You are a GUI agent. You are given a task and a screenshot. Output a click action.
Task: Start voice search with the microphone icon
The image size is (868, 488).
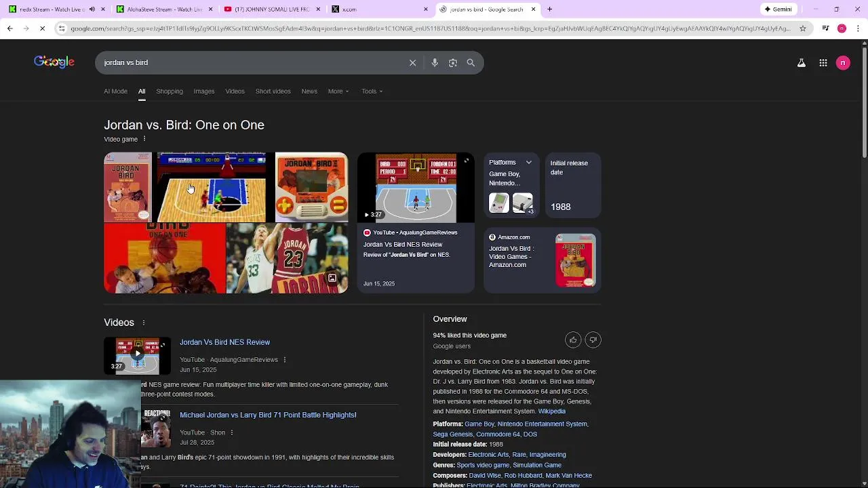point(435,63)
